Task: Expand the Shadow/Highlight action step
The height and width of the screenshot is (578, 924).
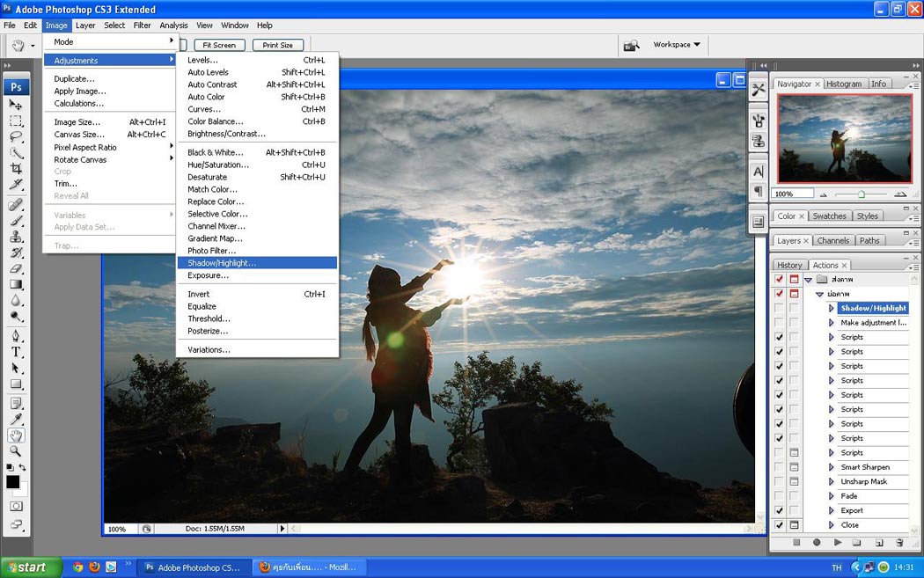Action: click(832, 308)
